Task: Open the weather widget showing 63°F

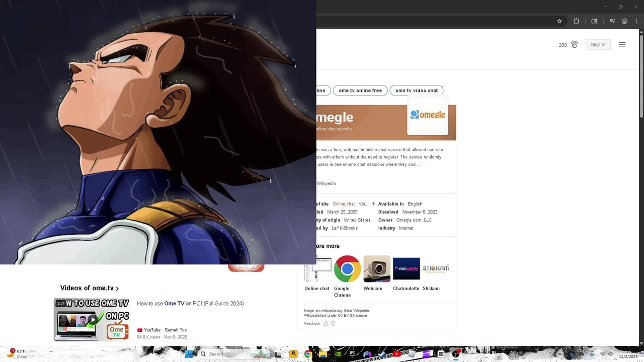Action: tap(16, 354)
